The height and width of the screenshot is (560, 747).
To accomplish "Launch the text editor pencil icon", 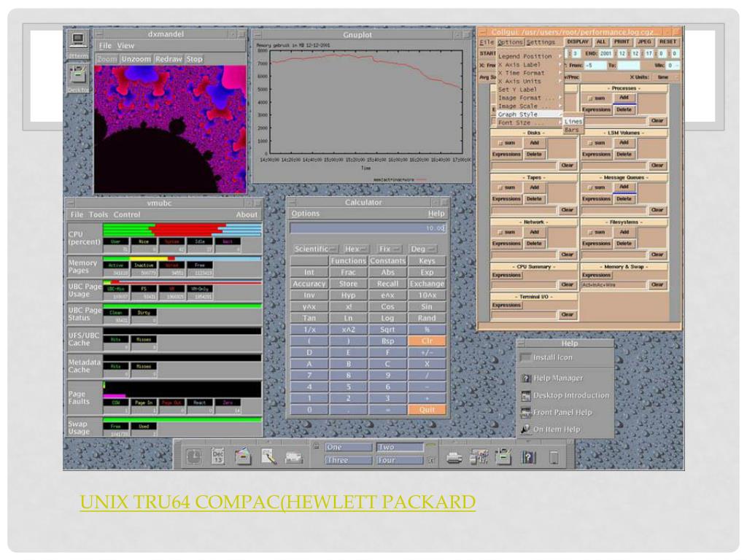I will pos(268,456).
